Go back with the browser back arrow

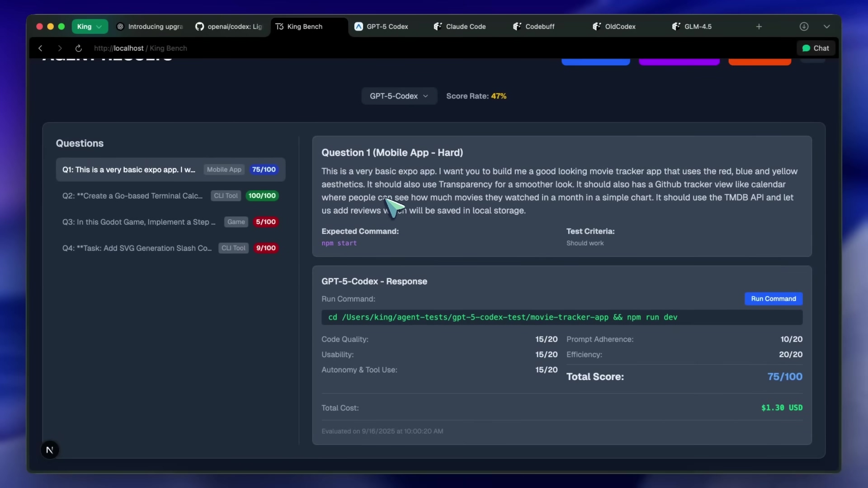(x=40, y=48)
